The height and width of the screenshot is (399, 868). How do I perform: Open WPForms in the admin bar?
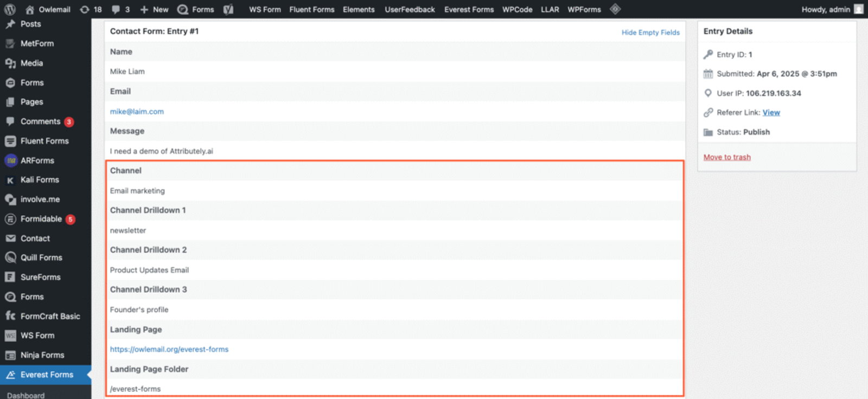click(x=584, y=10)
